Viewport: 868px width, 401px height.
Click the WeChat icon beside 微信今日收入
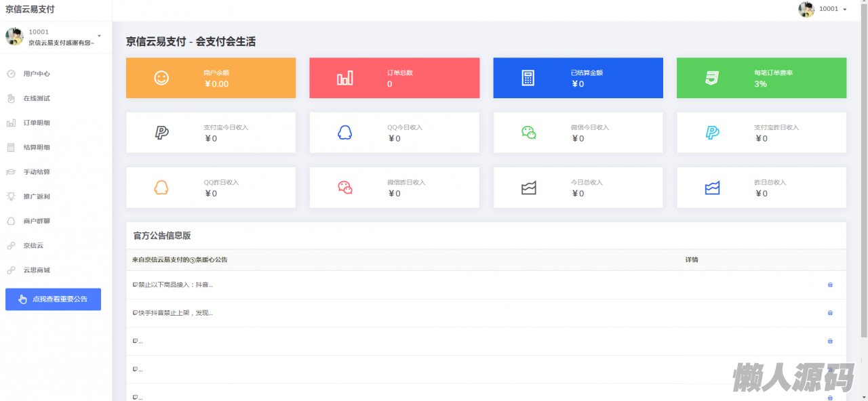point(528,133)
